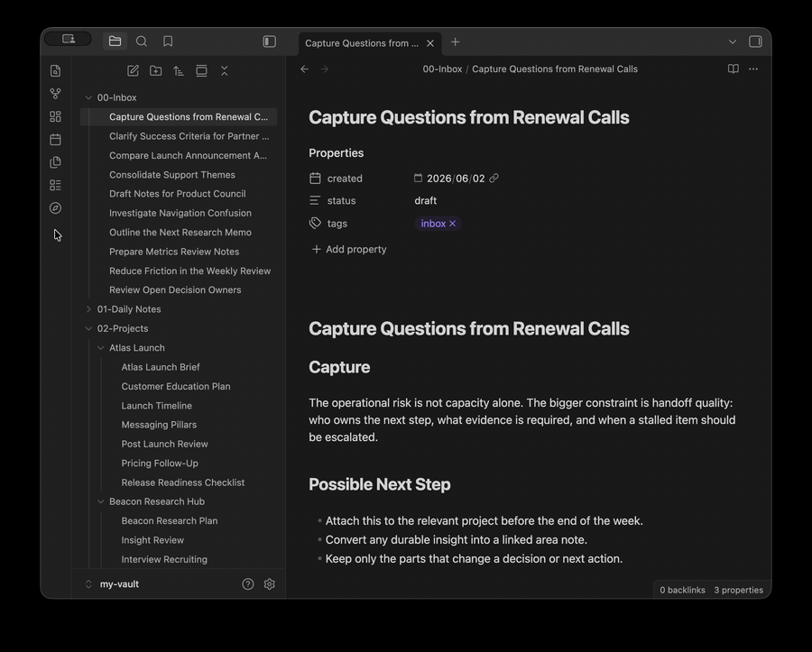Show the file explorer folder tab
This screenshot has width=812, height=652.
pyautogui.click(x=115, y=41)
